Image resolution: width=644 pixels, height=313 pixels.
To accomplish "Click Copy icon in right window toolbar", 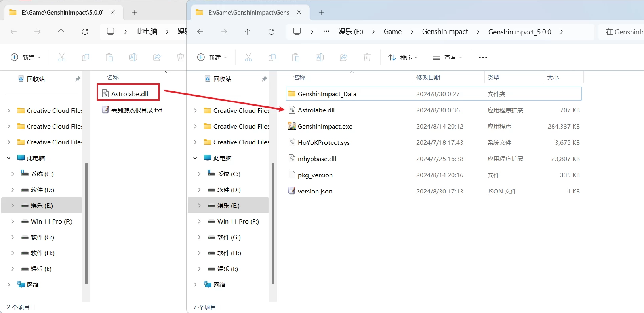I will 272,57.
